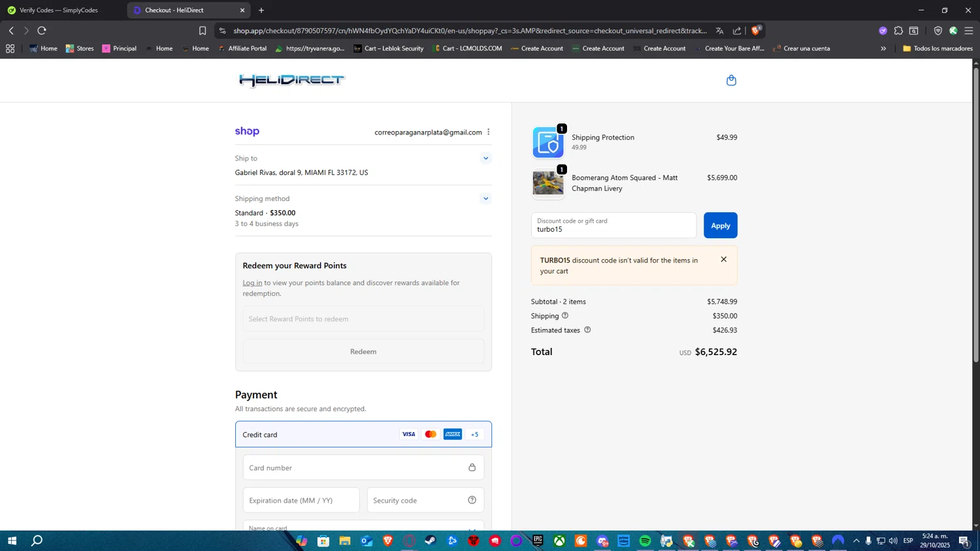This screenshot has width=980, height=551.
Task: Open a new browser tab
Action: point(261,10)
